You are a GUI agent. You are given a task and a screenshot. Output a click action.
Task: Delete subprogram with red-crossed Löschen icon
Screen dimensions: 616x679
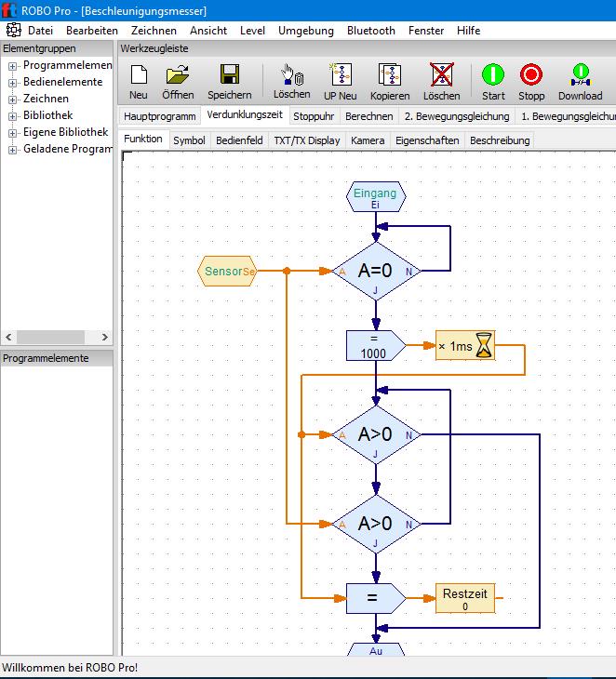pos(442,82)
